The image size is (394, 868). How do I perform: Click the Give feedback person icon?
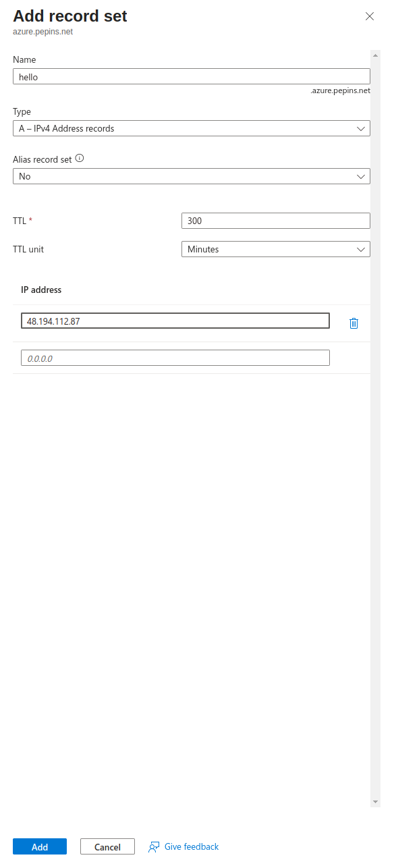coord(153,846)
